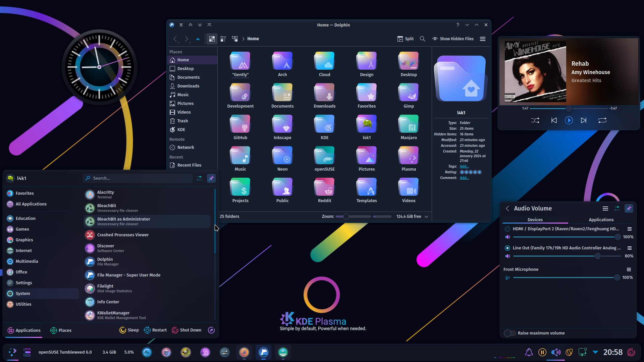Expand free space dropdown in Dolphin status bar
Screen dimensions: 644x362
click(x=426, y=217)
